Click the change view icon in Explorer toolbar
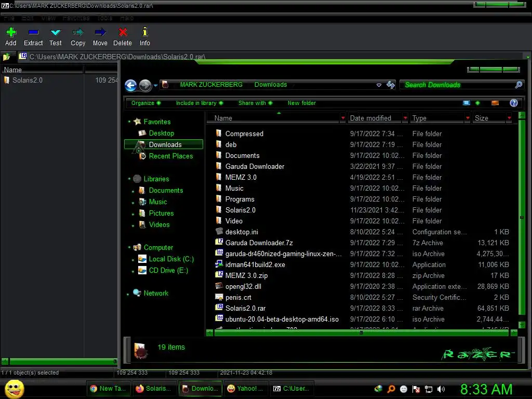The width and height of the screenshot is (532, 399). (467, 103)
